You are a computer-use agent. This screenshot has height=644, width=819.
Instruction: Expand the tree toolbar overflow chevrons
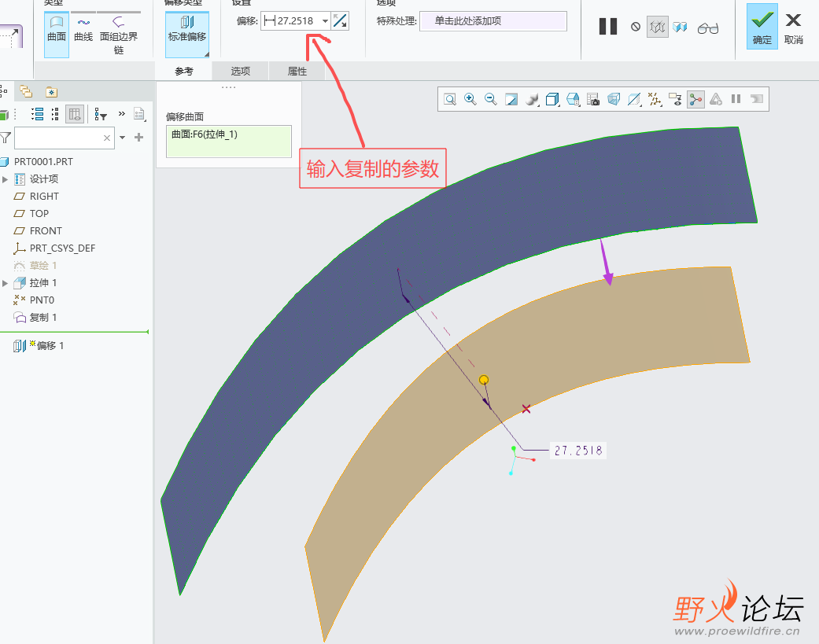tap(122, 113)
